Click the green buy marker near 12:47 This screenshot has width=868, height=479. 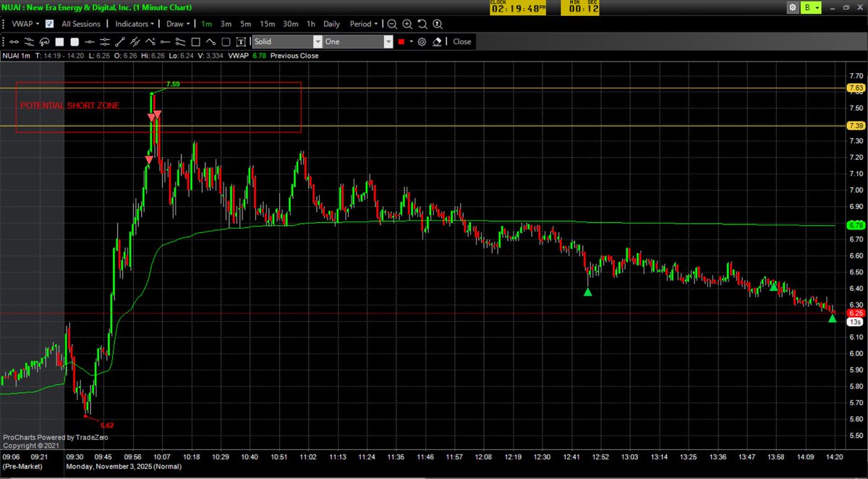click(587, 292)
